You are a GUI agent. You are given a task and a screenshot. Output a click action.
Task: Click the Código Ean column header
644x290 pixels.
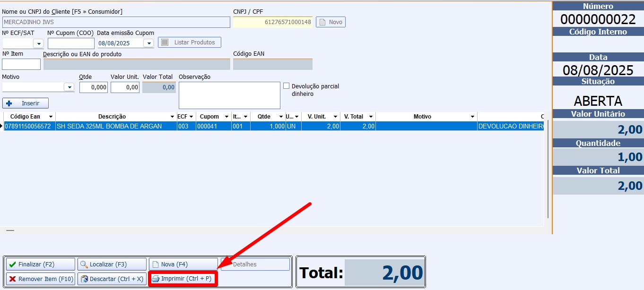point(25,117)
